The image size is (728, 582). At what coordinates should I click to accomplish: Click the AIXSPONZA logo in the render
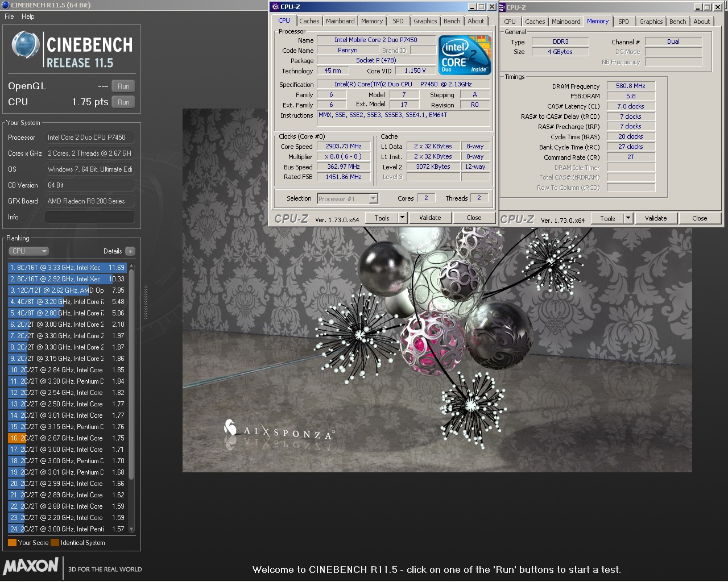pyautogui.click(x=279, y=430)
